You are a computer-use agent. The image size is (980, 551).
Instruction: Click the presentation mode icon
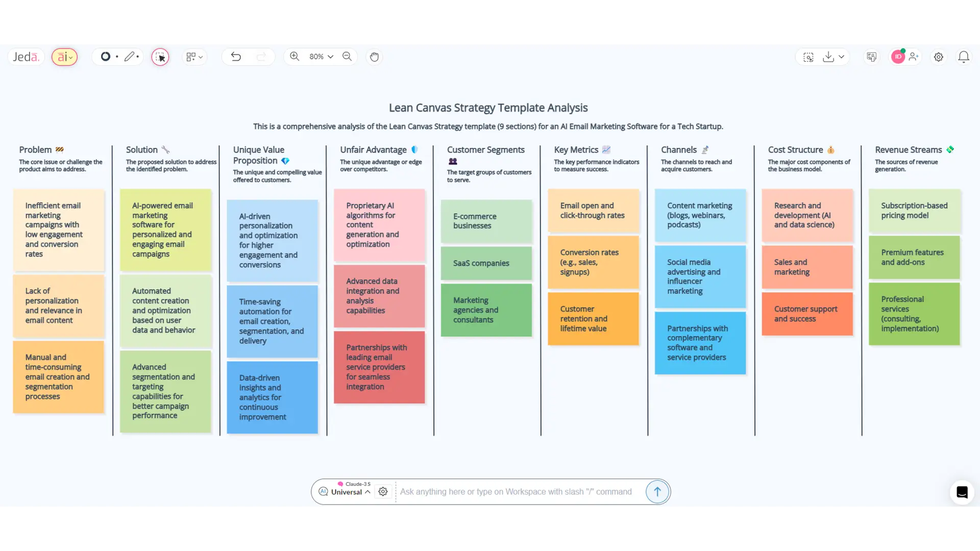[871, 57]
